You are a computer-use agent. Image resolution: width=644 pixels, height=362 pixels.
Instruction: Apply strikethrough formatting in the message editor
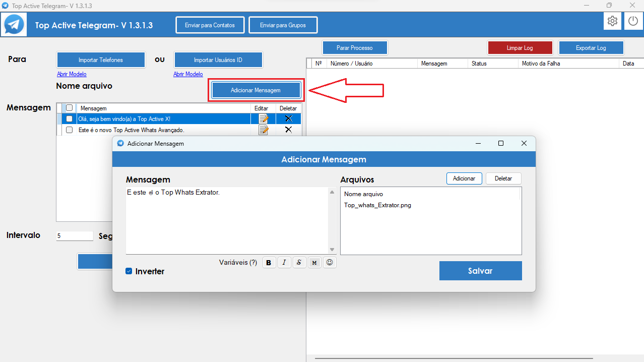coord(299,263)
